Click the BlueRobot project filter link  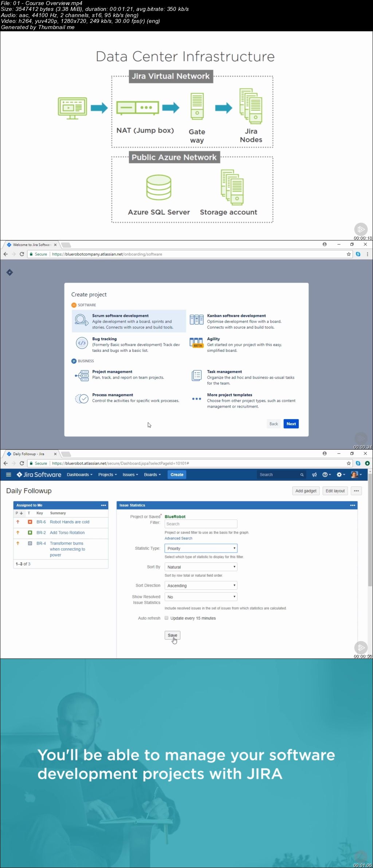[x=175, y=517]
